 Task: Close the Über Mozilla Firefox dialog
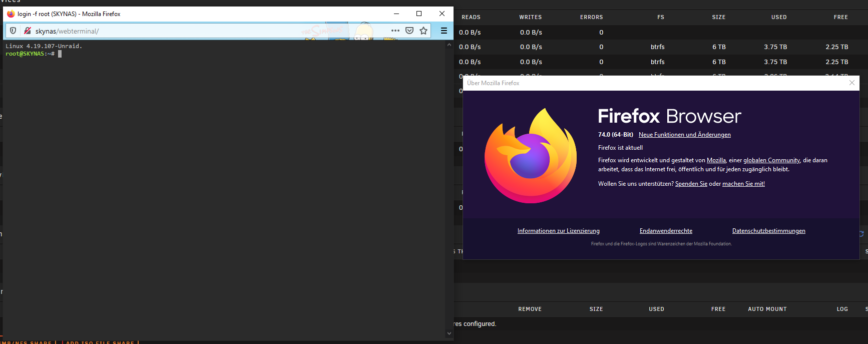coord(852,83)
